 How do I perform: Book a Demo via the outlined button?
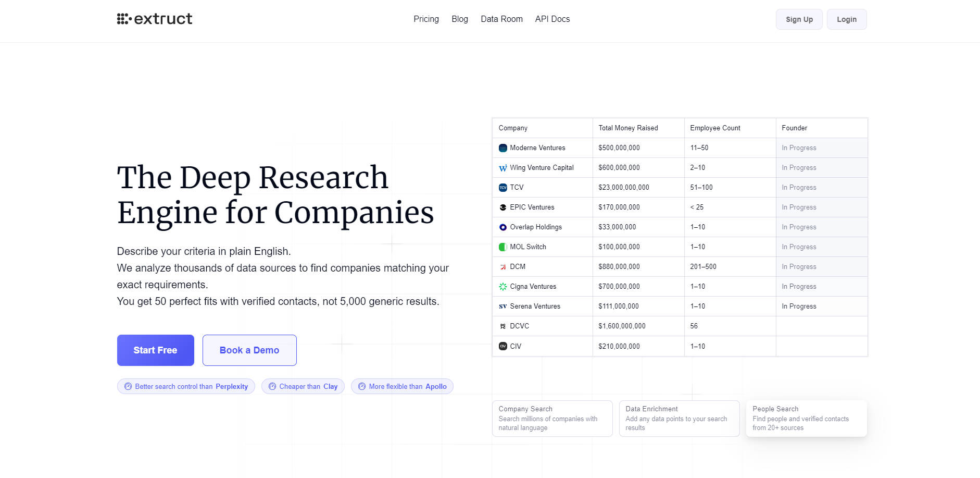(x=249, y=350)
